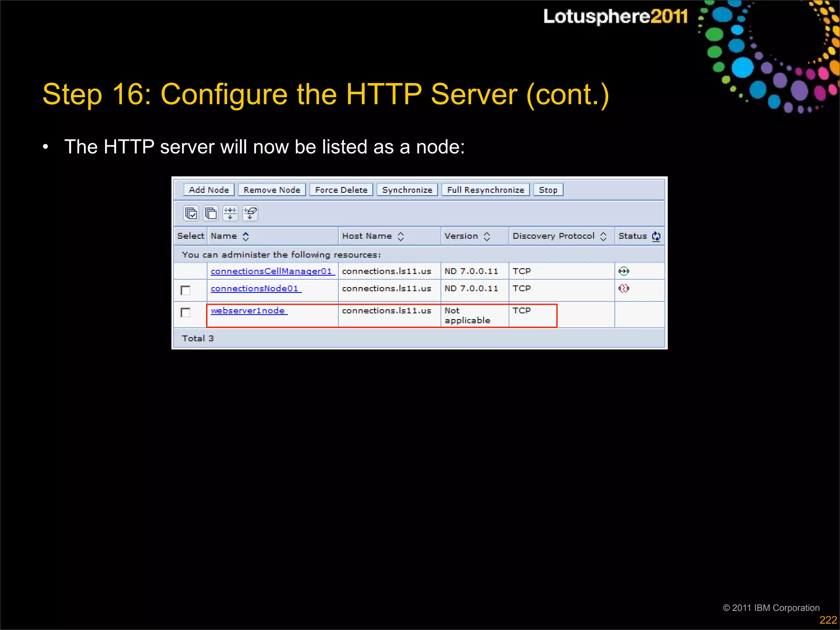Show the filter view icon
The height and width of the screenshot is (630, 840).
[x=230, y=213]
